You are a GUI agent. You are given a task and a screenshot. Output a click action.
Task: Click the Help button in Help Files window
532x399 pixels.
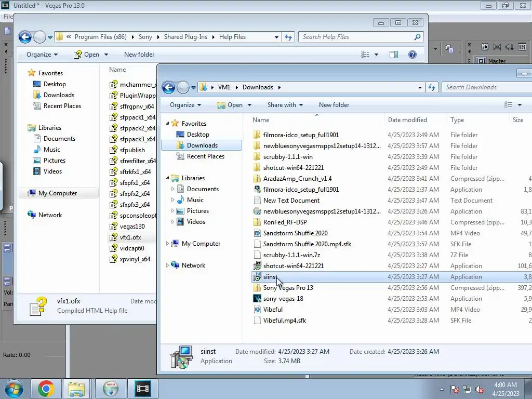(412, 54)
